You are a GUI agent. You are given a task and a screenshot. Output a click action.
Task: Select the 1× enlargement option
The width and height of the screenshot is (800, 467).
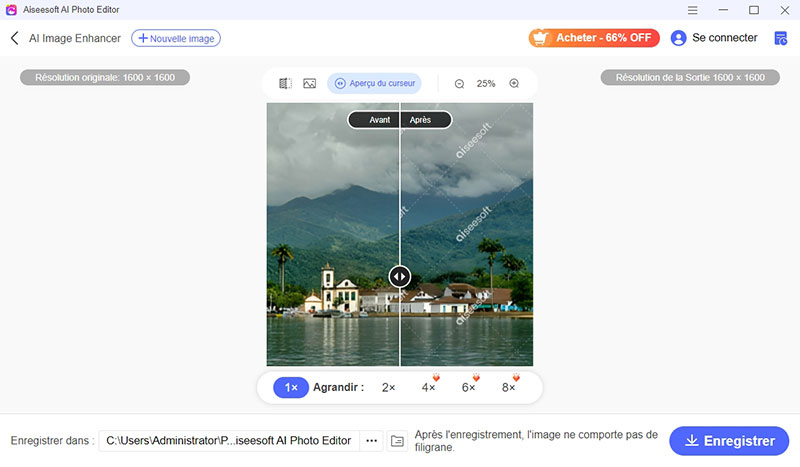291,387
